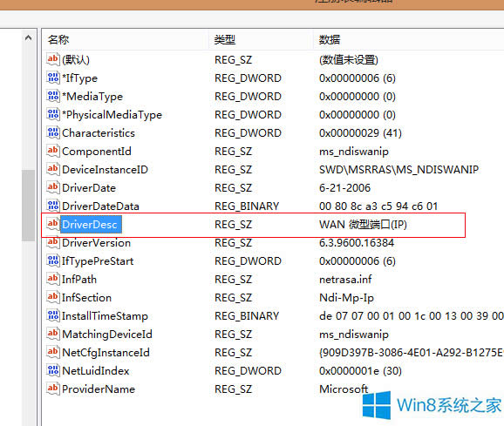Viewport: 504px width, 426px height.
Task: Select the ProviderName value name
Action: (x=99, y=389)
